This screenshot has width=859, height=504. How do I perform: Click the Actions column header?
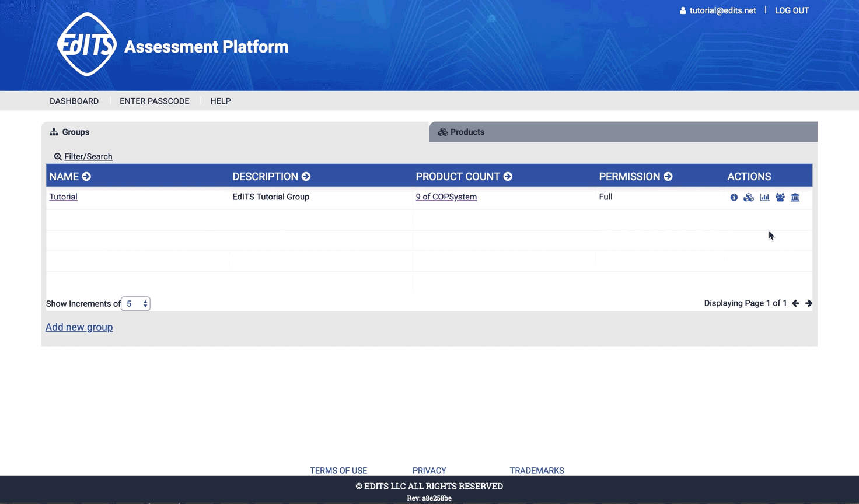(749, 177)
